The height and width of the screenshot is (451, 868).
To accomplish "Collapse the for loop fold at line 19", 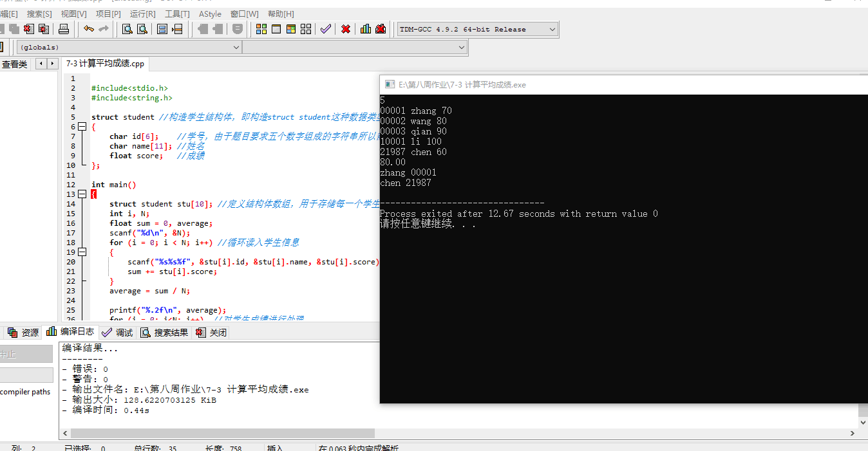I will click(82, 252).
